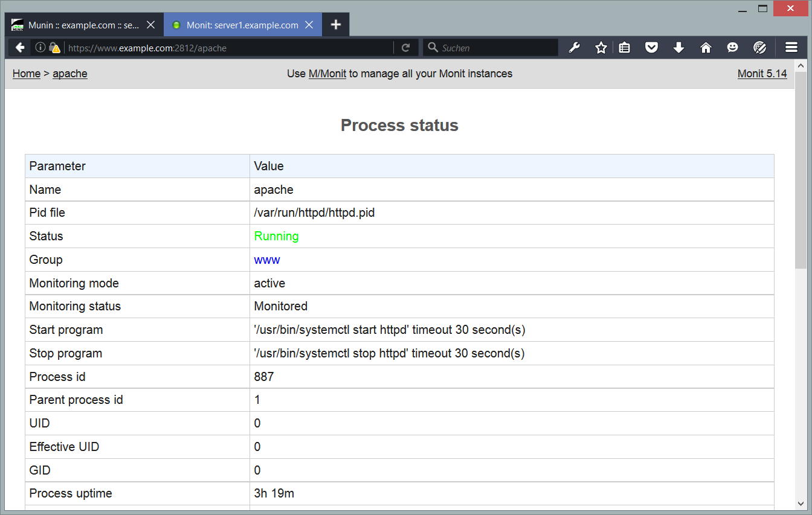This screenshot has width=812, height=515.
Task: Open downloads arrow icon
Action: click(x=678, y=48)
